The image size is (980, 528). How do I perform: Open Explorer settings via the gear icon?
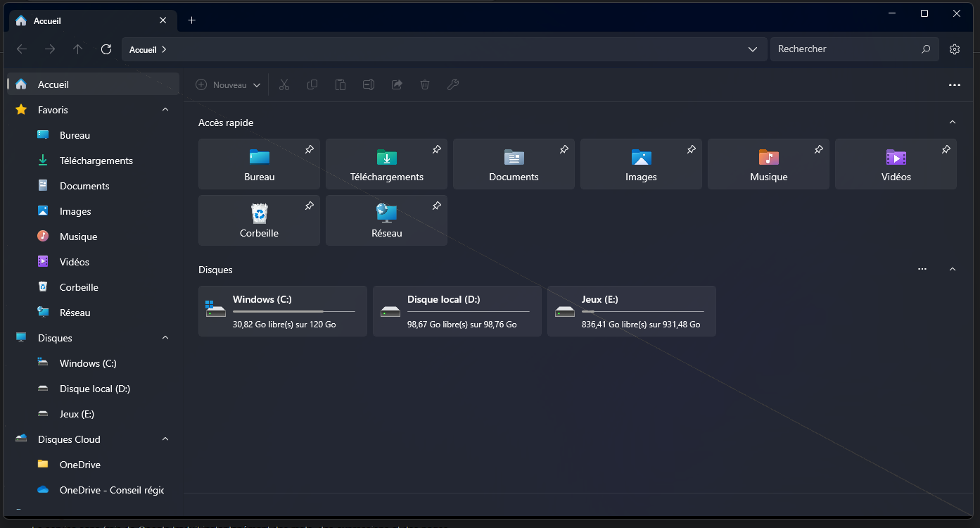tap(955, 49)
